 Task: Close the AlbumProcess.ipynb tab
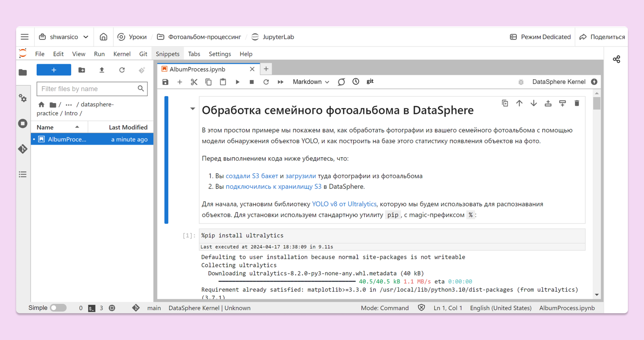coord(252,69)
